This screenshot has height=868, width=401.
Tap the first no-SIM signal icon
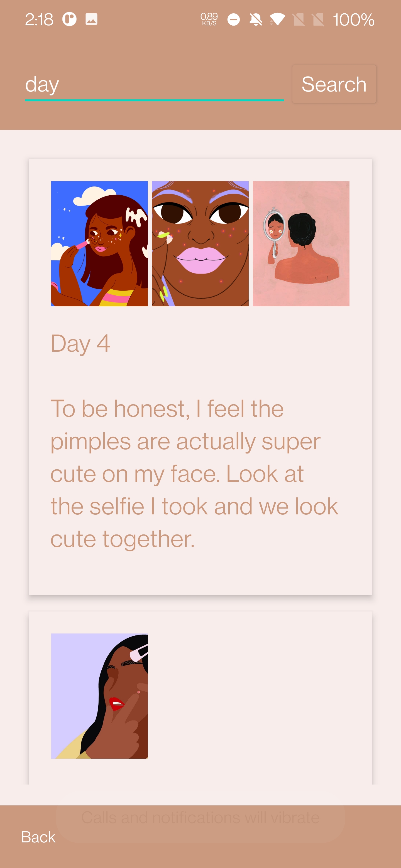(x=299, y=19)
